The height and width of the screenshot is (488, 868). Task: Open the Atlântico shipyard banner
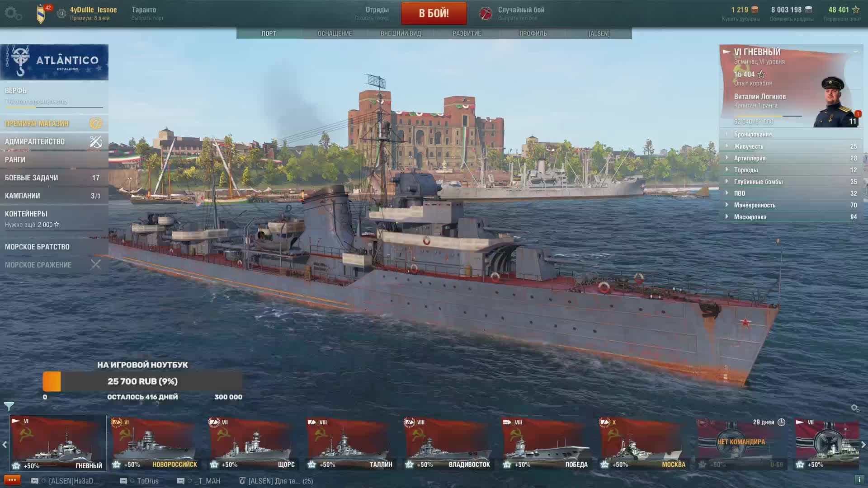(54, 62)
